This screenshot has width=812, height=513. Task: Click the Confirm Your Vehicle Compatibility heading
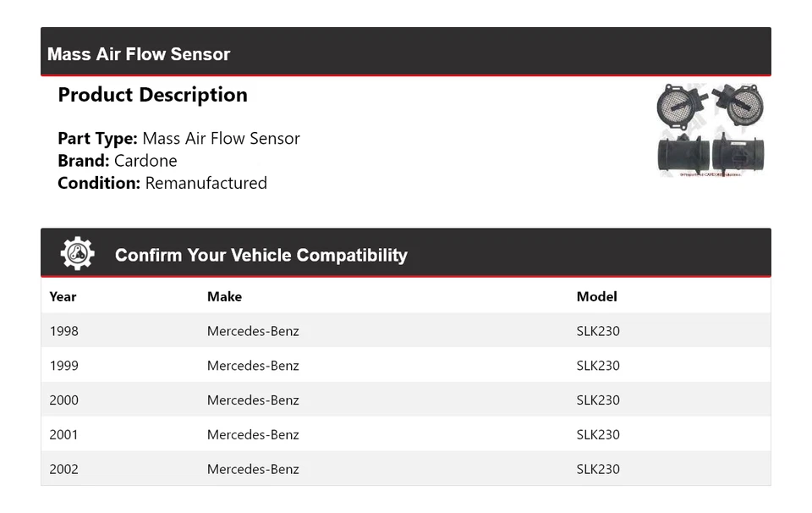261,255
